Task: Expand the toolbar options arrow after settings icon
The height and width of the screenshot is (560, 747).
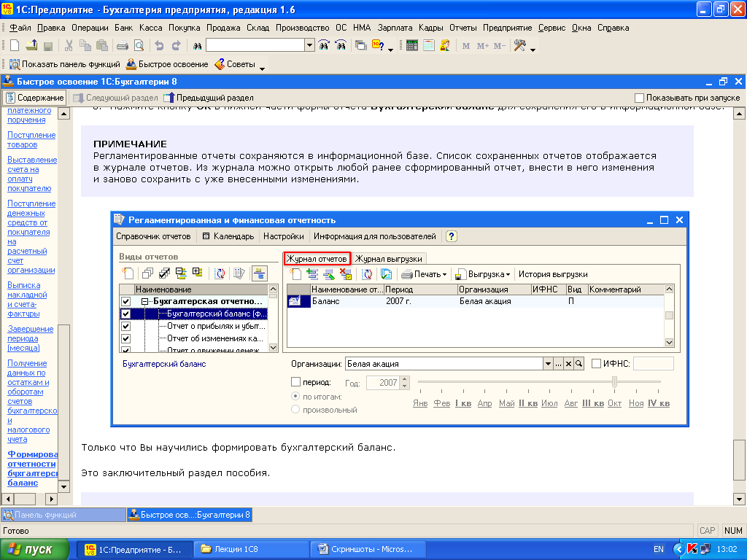Action: 533,50
